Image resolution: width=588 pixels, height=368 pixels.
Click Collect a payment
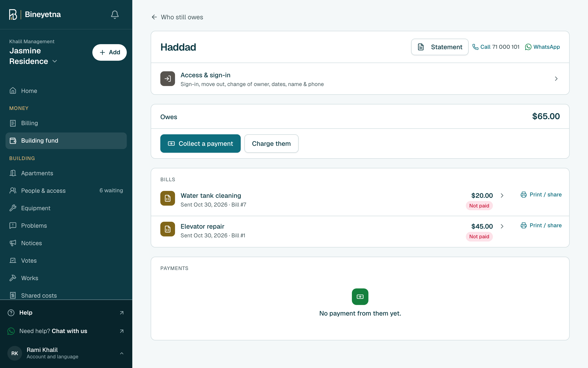click(x=201, y=144)
